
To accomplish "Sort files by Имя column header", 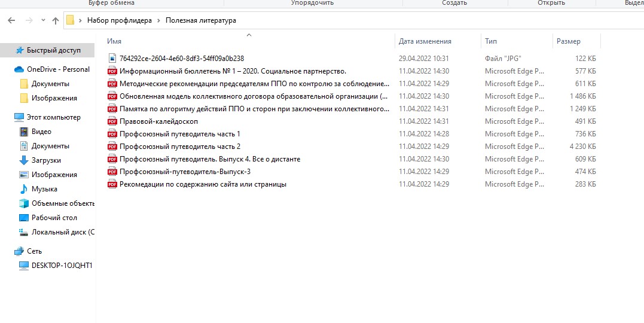I will click(115, 41).
